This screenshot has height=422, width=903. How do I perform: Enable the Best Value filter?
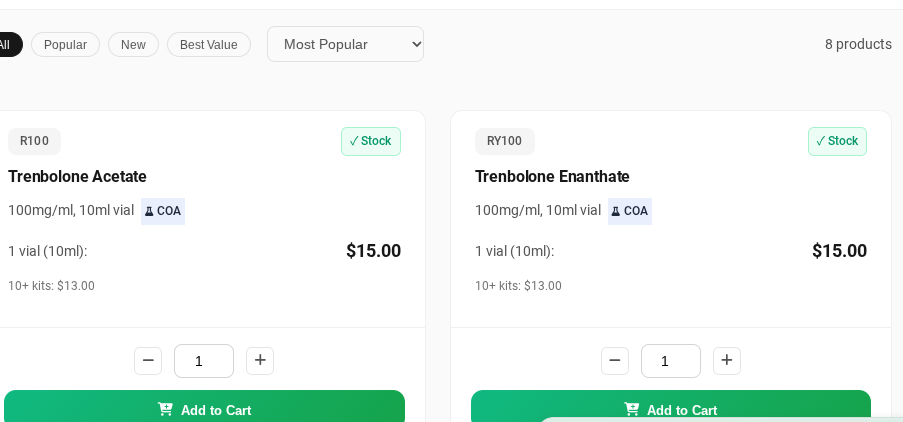(x=208, y=45)
